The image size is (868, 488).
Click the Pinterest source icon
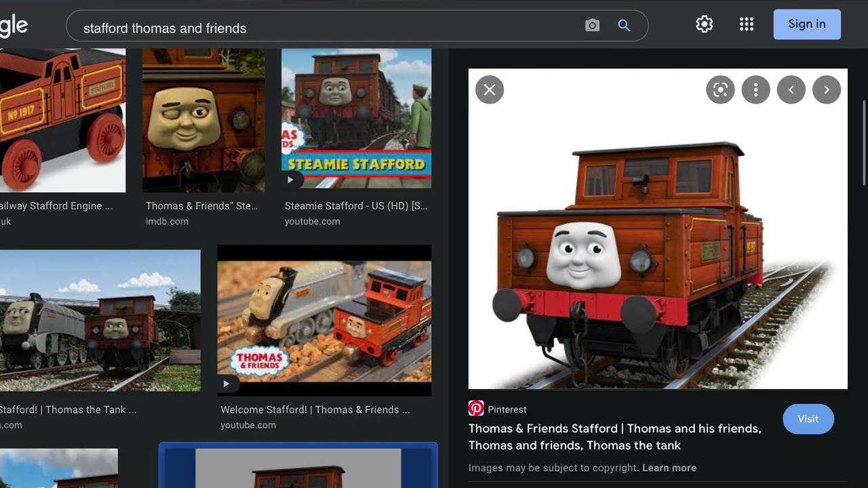(x=476, y=409)
